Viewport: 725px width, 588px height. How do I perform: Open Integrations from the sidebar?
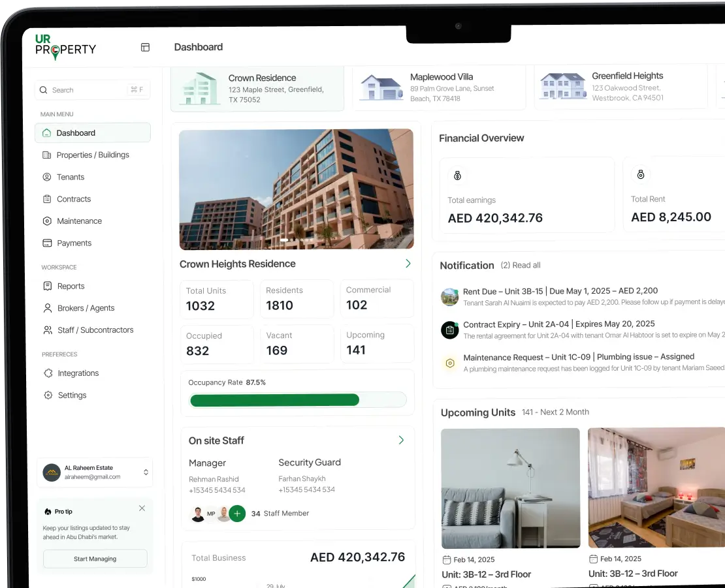pos(77,373)
